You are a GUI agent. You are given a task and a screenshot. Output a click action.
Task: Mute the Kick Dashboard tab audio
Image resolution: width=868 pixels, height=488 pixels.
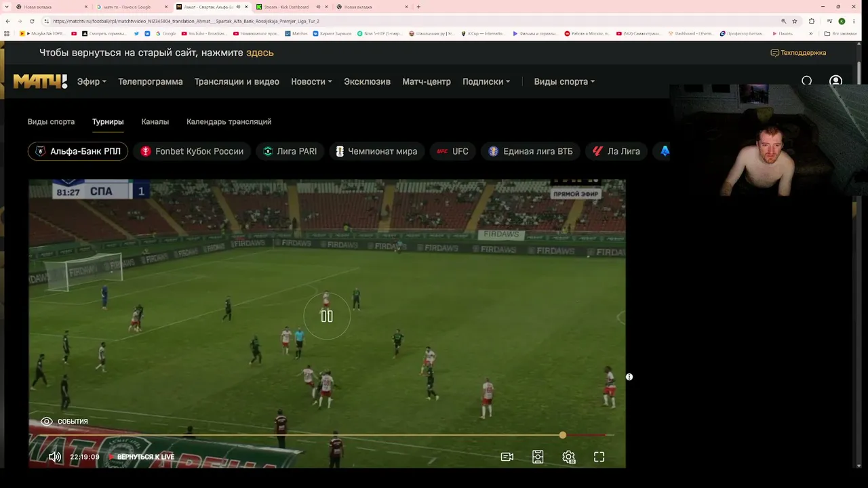click(x=318, y=7)
